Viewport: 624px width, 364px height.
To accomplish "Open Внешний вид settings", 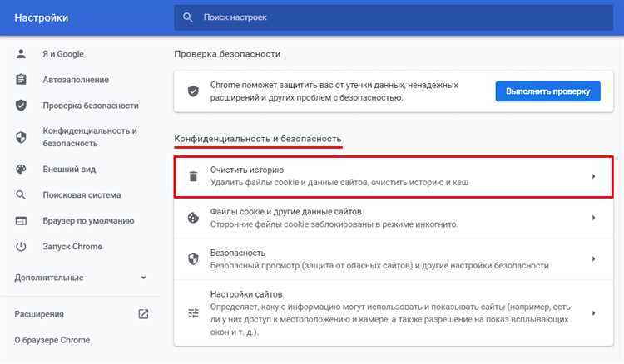I will [69, 169].
